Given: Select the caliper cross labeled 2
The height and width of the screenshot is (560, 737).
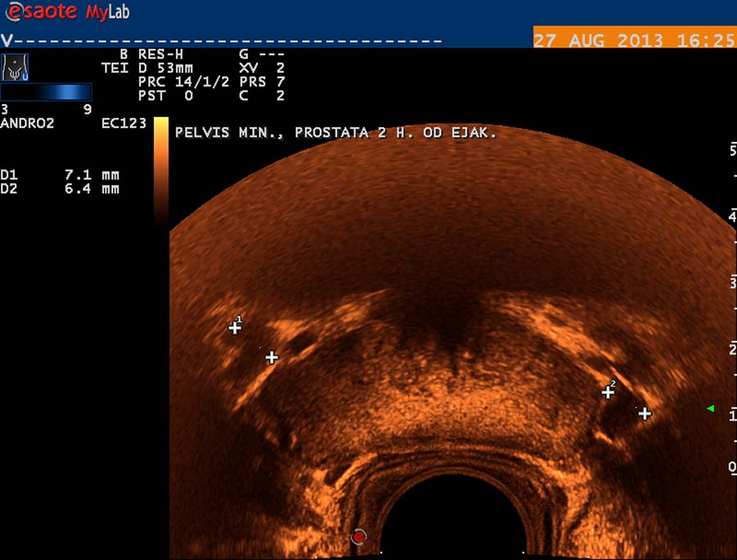Looking at the screenshot, I should [608, 393].
